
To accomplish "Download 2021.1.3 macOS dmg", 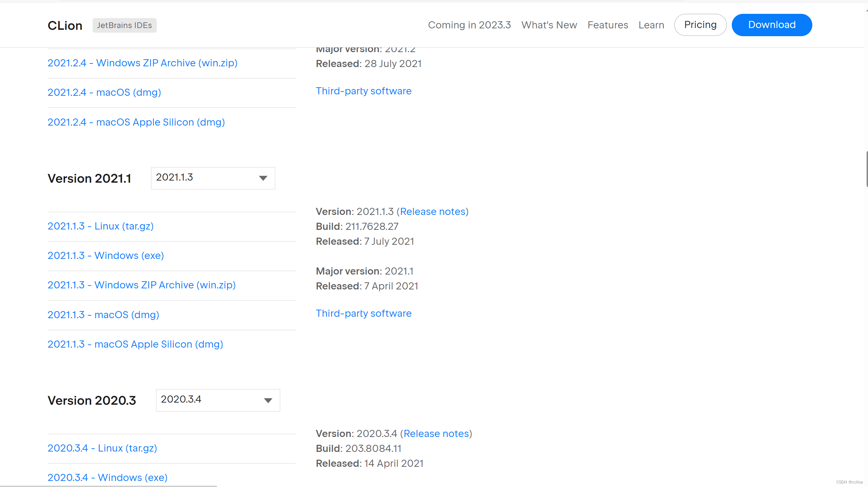I will point(103,315).
